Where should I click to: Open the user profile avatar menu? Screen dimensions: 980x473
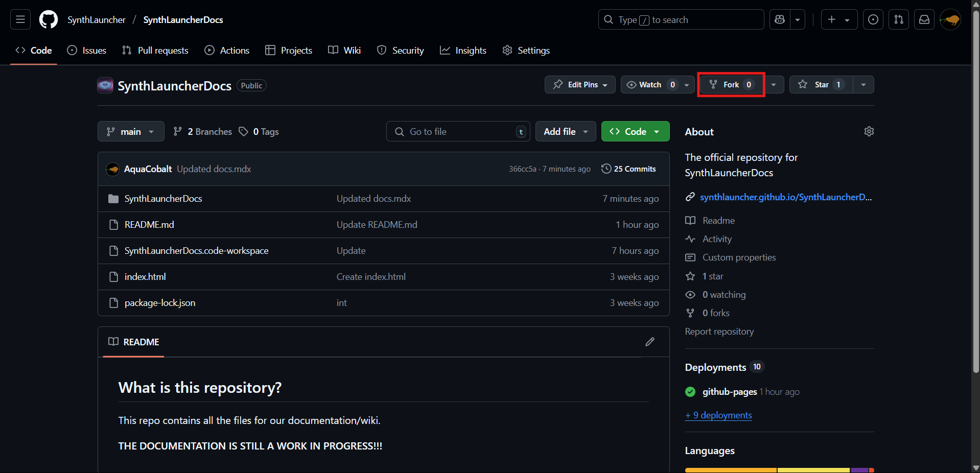point(950,19)
